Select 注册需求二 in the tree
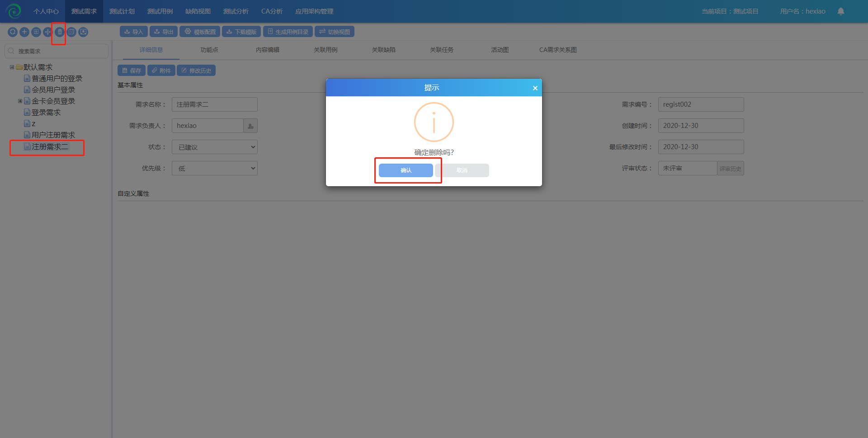Viewport: 868px width, 438px height. (x=50, y=147)
